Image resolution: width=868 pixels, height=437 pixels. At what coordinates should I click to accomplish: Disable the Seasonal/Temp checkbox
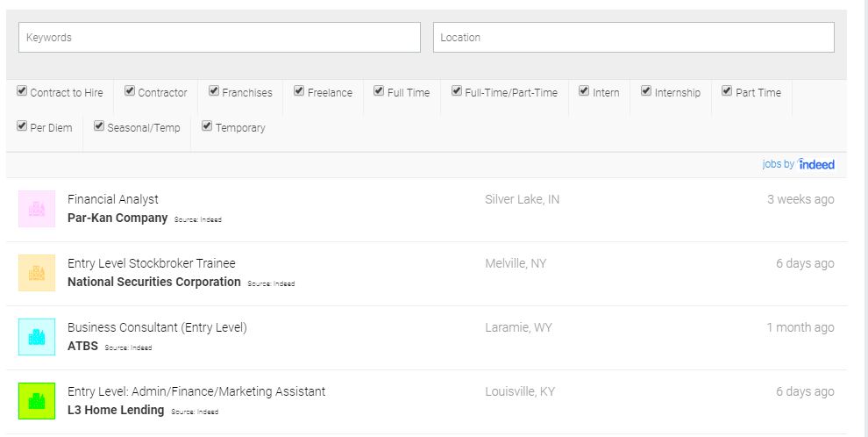99,125
